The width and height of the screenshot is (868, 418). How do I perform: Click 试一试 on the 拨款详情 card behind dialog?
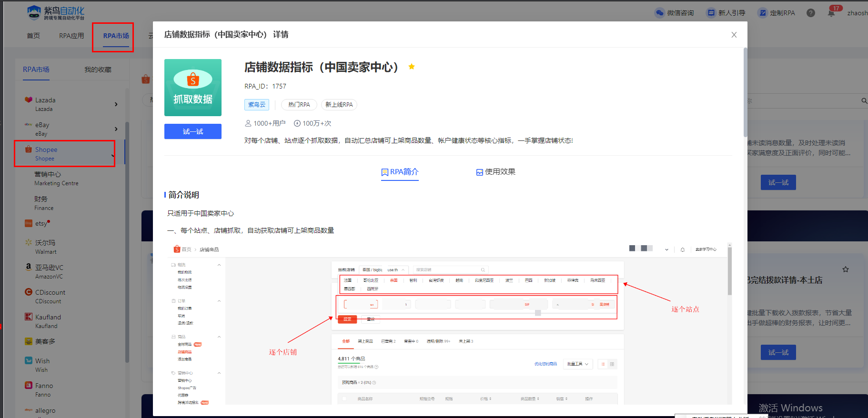coord(778,352)
